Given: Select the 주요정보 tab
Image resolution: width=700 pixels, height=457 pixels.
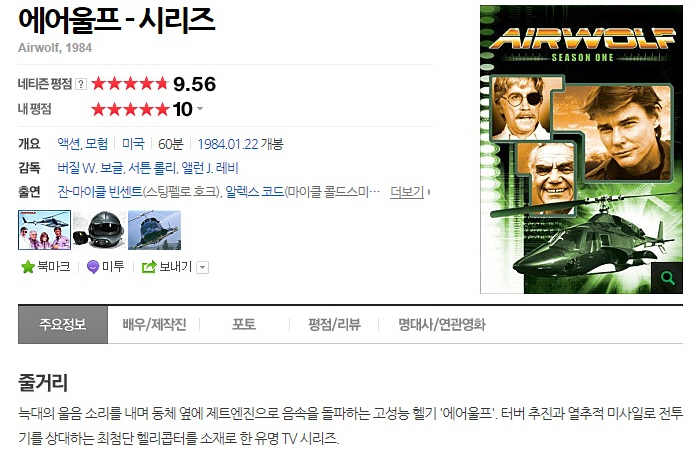Looking at the screenshot, I should coord(63,324).
